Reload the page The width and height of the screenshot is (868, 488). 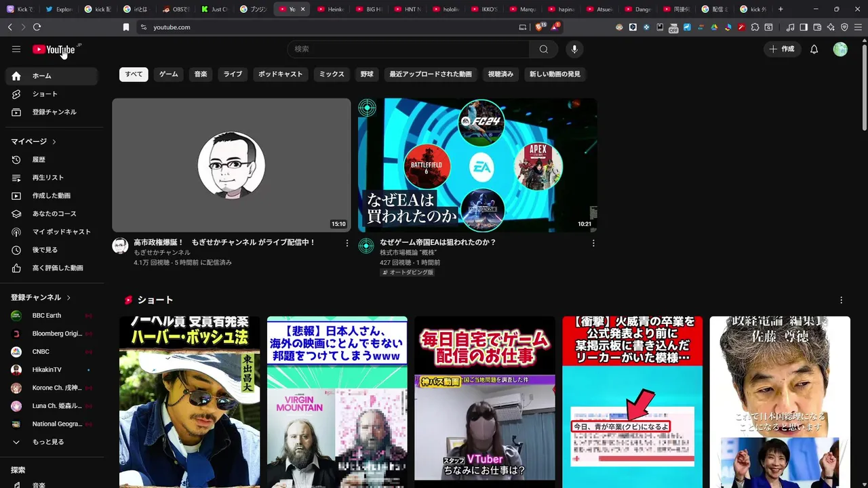37,27
